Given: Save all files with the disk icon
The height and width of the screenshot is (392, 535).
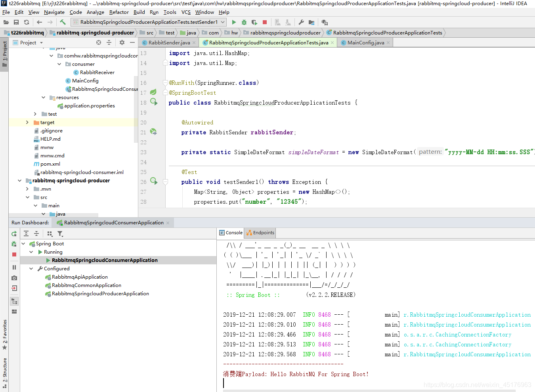Looking at the screenshot, I should [16, 22].
